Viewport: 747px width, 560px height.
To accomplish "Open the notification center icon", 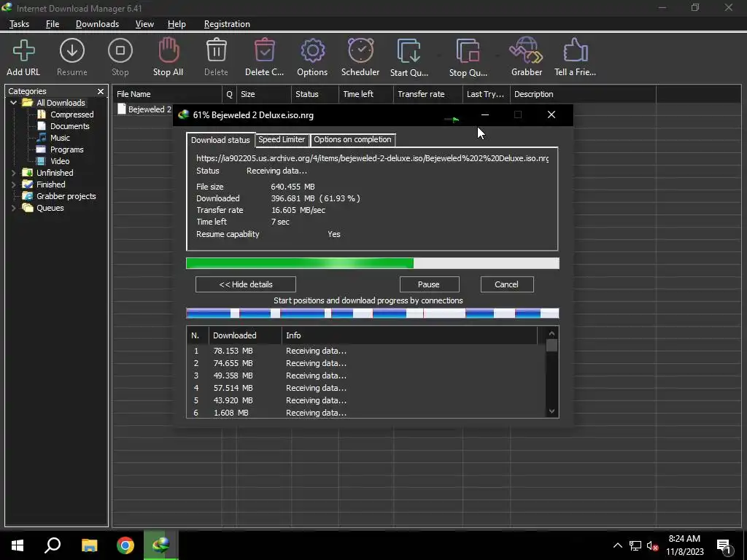I will click(724, 547).
